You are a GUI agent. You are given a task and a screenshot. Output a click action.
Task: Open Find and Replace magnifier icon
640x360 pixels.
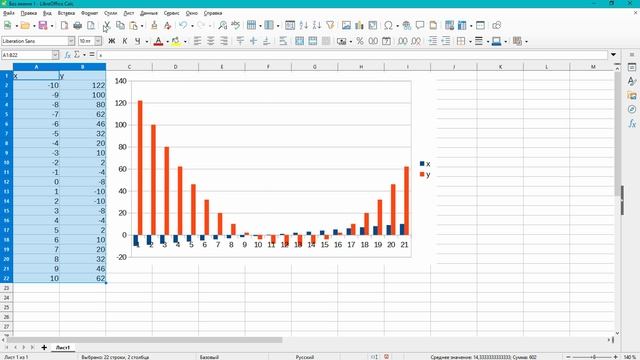[x=222, y=25]
